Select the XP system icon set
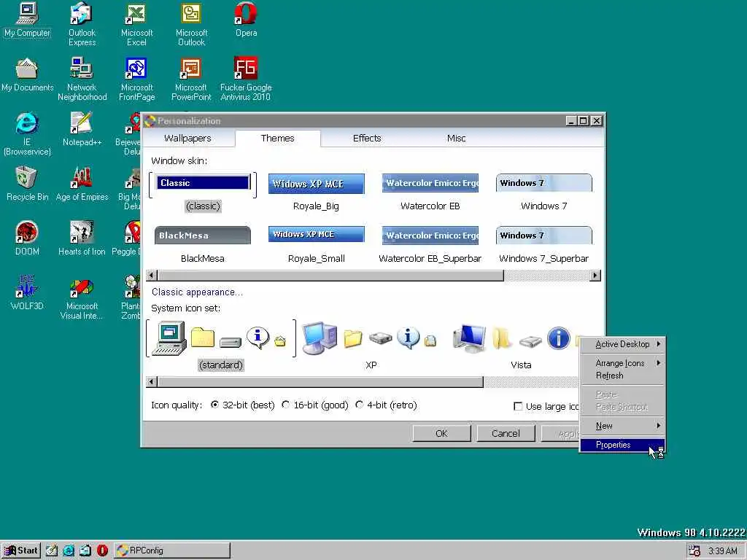The image size is (747, 560). click(371, 346)
